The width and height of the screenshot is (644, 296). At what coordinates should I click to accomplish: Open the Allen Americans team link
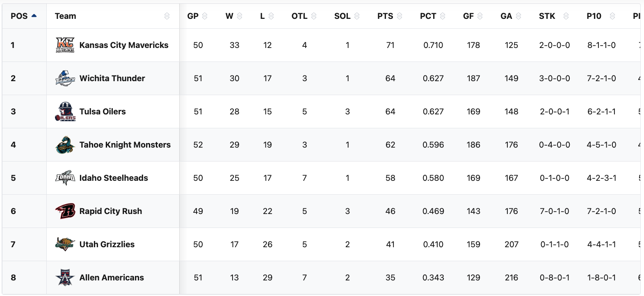[112, 278]
